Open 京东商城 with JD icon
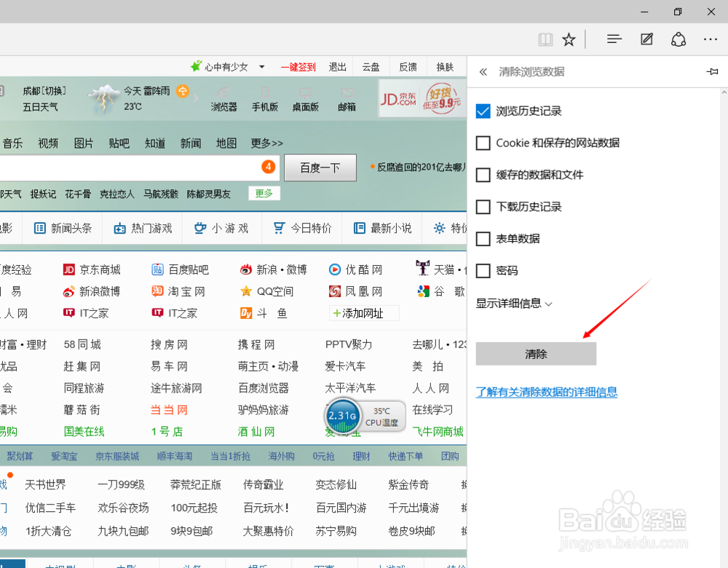 [92, 269]
